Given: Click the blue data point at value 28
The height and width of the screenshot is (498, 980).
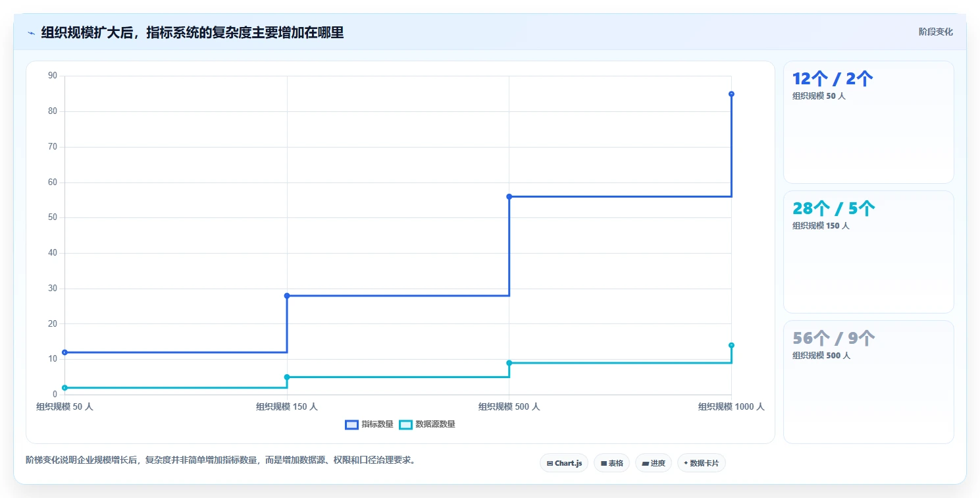Looking at the screenshot, I should click(x=287, y=296).
